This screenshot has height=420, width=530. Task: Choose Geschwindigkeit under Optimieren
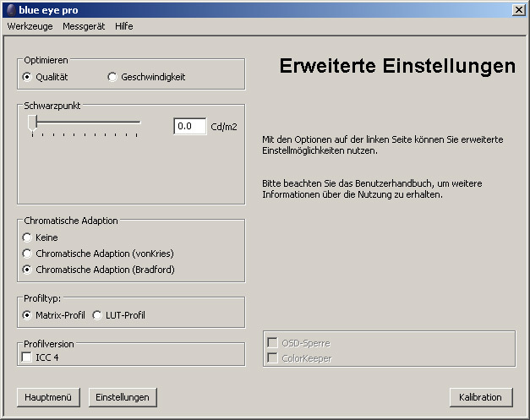[113, 77]
